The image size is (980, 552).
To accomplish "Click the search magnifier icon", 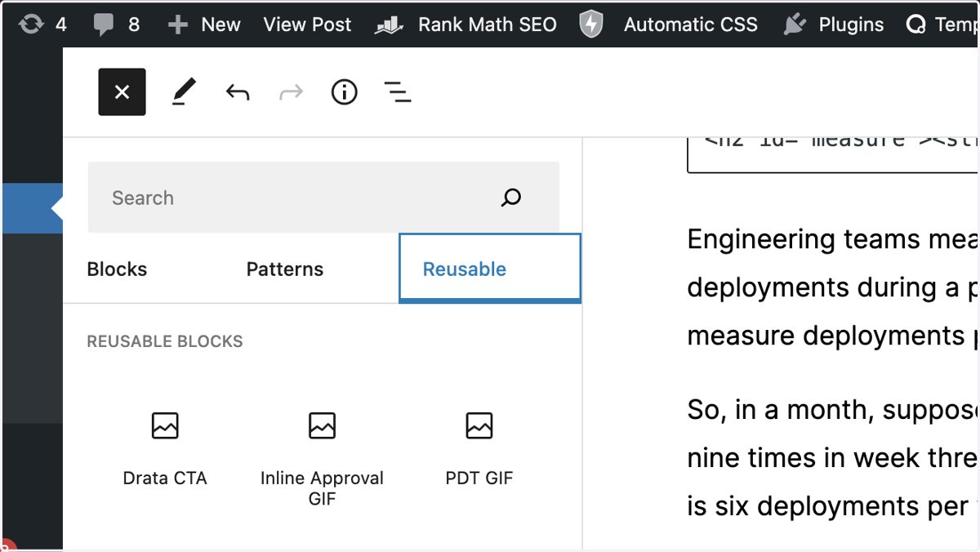I will pos(511,198).
